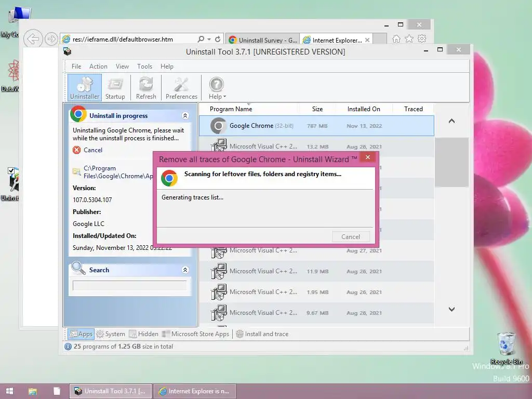Click the Search box in Uninstall Tool
Image resolution: width=532 pixels, height=399 pixels.
click(129, 285)
